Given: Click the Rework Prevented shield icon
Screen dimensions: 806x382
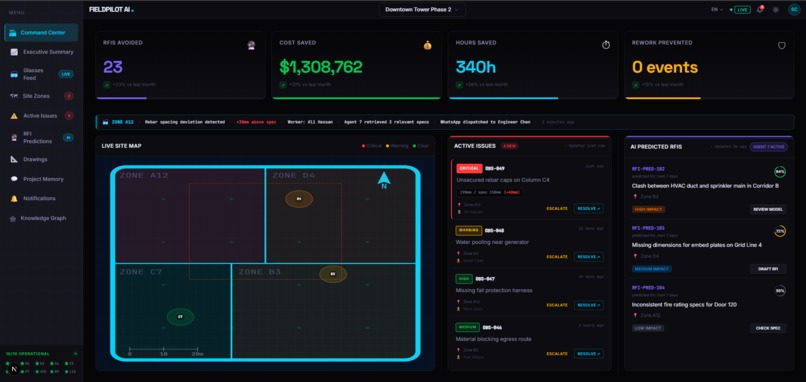Looking at the screenshot, I should [x=782, y=45].
